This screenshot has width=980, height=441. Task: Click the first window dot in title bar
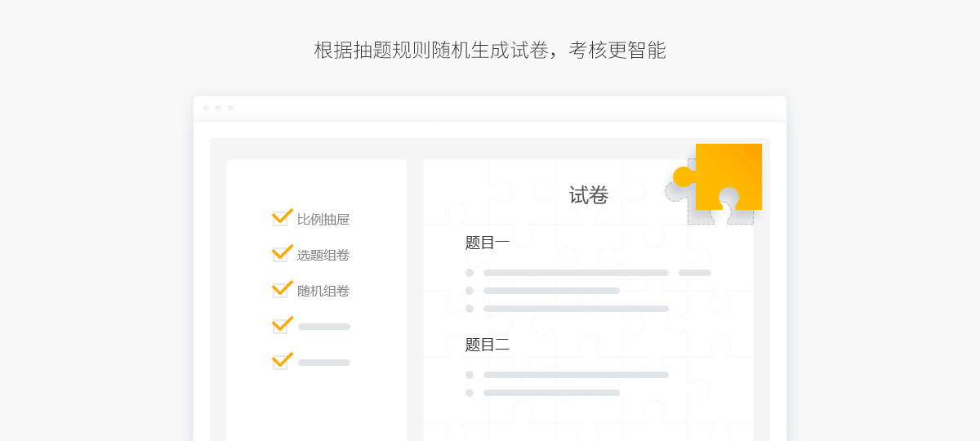(x=206, y=108)
